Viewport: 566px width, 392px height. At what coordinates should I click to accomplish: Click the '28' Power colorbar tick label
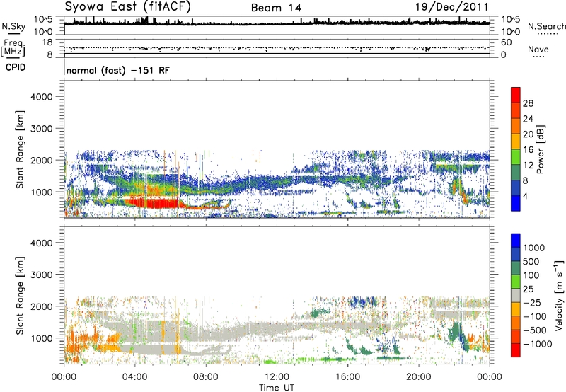[528, 103]
